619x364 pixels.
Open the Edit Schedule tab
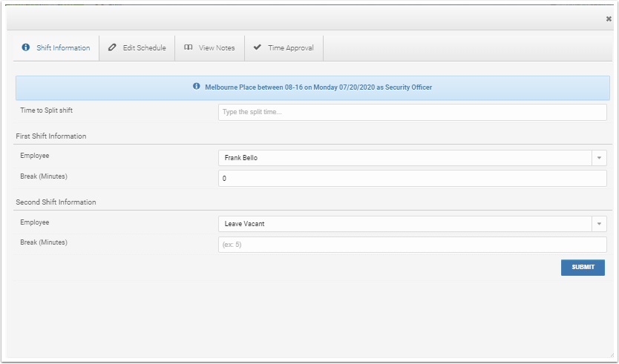point(138,47)
